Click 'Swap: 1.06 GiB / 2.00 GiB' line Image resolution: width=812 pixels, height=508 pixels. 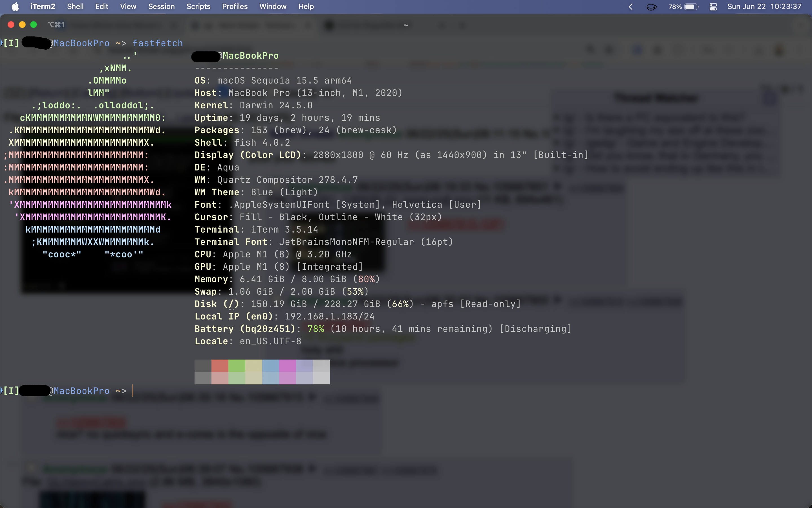(282, 292)
